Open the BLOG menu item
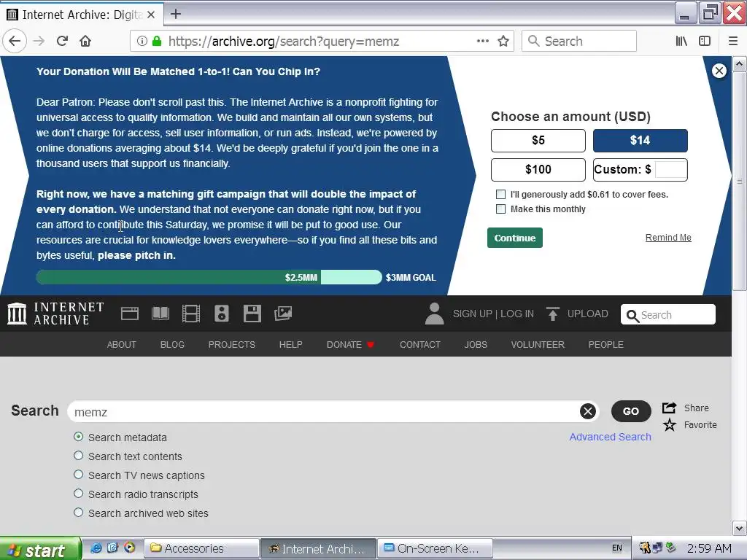 pos(172,344)
